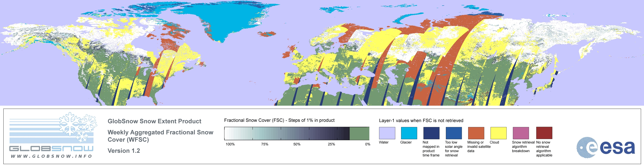Click the 100% scale label

(x=230, y=144)
